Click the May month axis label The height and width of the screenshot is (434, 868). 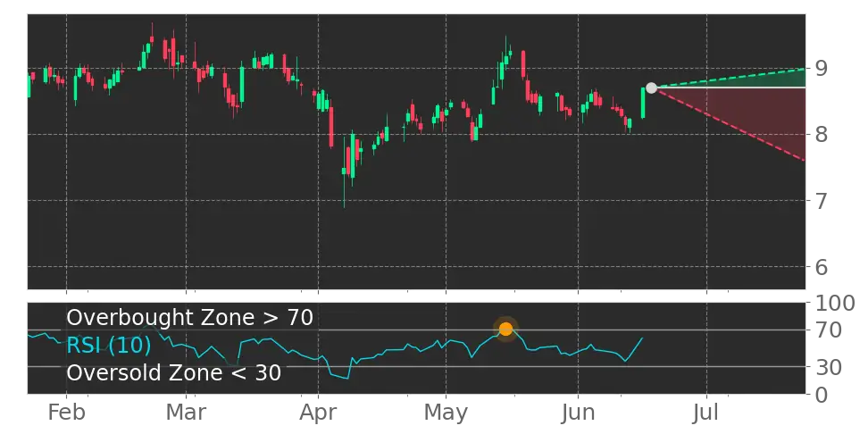pyautogui.click(x=447, y=413)
